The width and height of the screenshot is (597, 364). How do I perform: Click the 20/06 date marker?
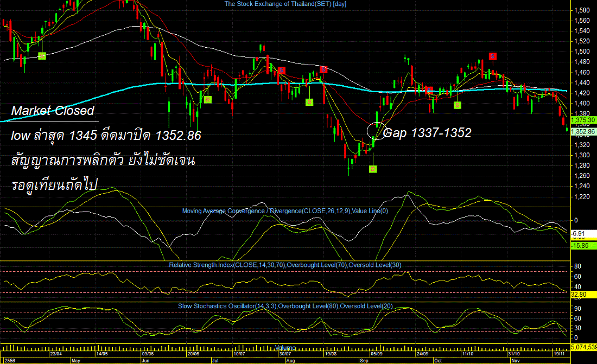(193, 354)
